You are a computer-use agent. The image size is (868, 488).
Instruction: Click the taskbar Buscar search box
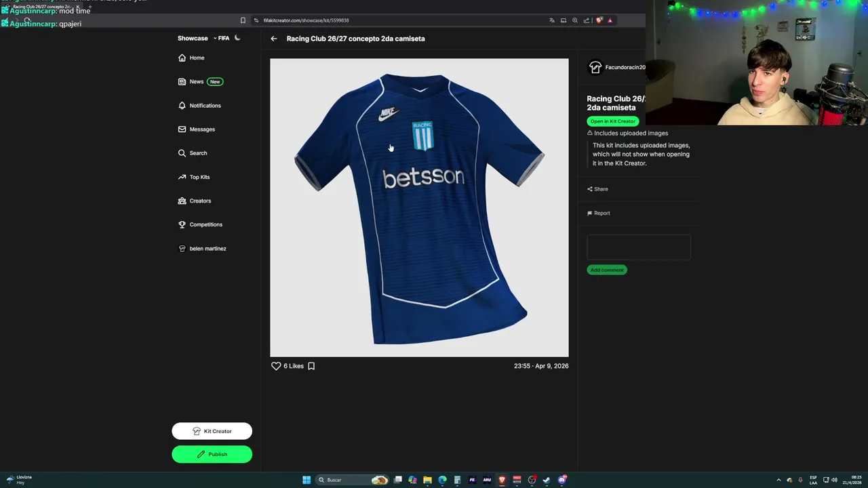pyautogui.click(x=353, y=480)
